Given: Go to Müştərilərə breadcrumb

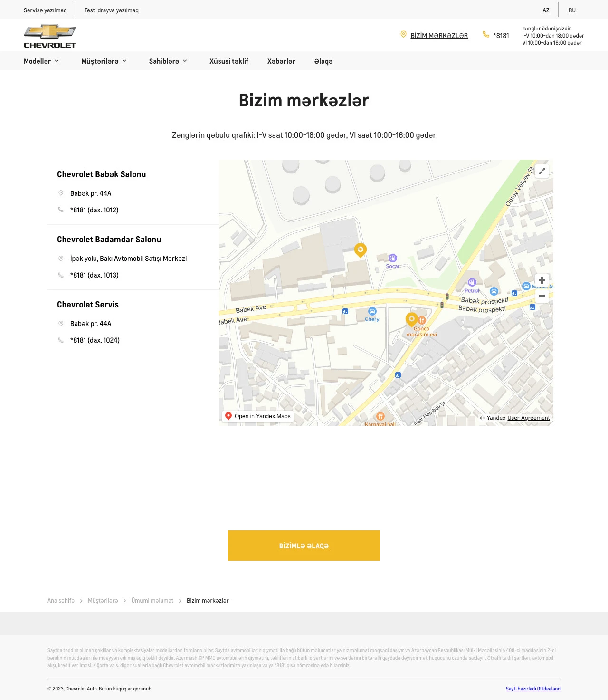Looking at the screenshot, I should tap(103, 601).
